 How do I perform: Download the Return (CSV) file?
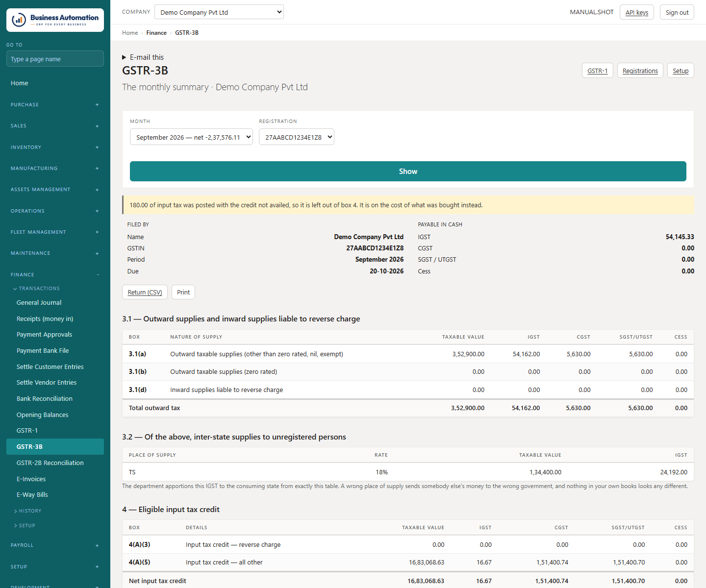pos(145,292)
